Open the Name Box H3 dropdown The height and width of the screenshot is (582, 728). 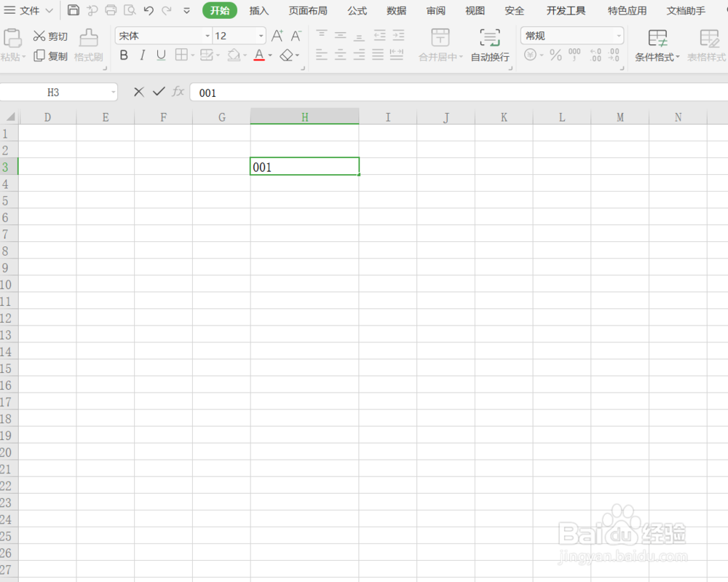click(113, 92)
